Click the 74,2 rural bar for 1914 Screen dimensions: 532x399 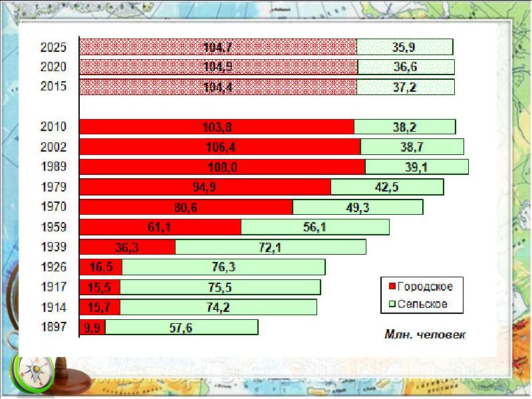(x=219, y=307)
